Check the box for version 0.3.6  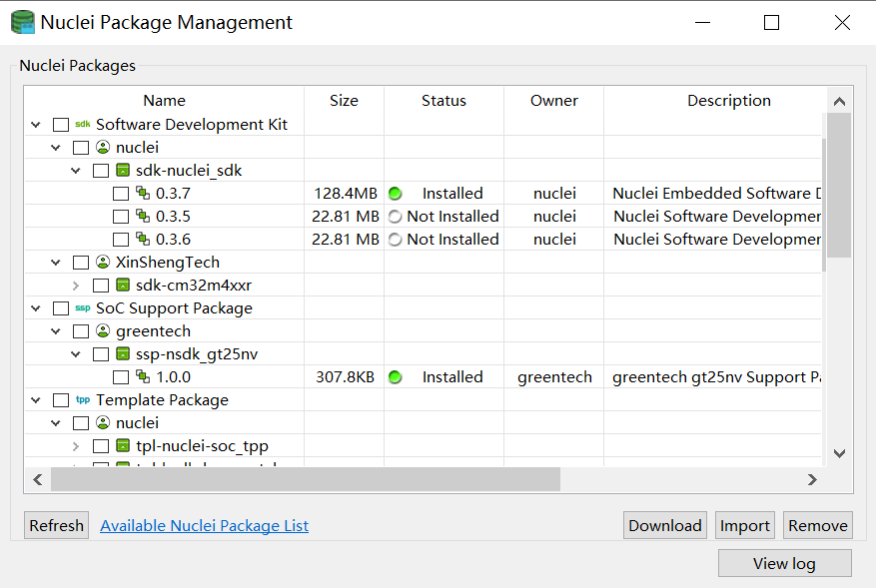pos(121,239)
